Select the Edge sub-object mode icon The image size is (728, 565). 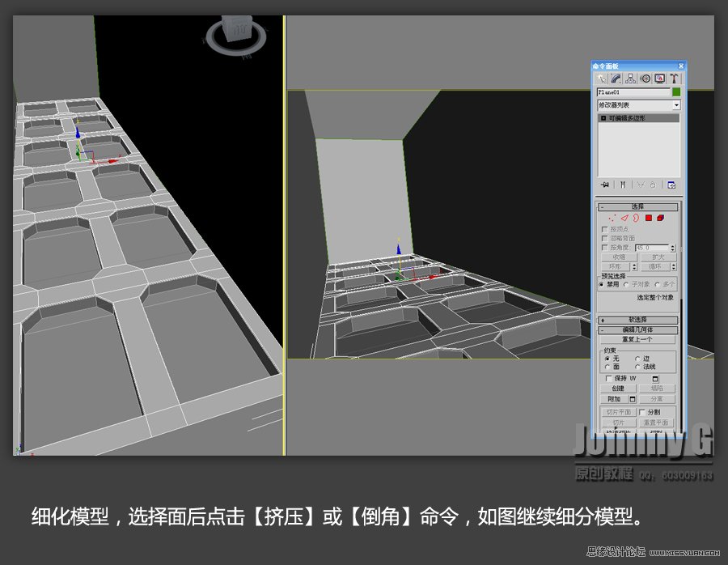[626, 218]
